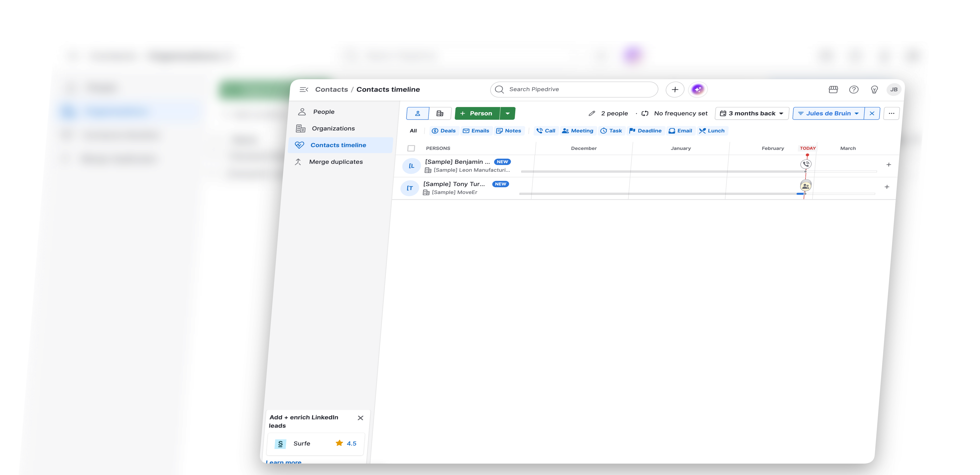Toggle the Deals activity filter
Screen dimensions: 980x475
[444, 131]
